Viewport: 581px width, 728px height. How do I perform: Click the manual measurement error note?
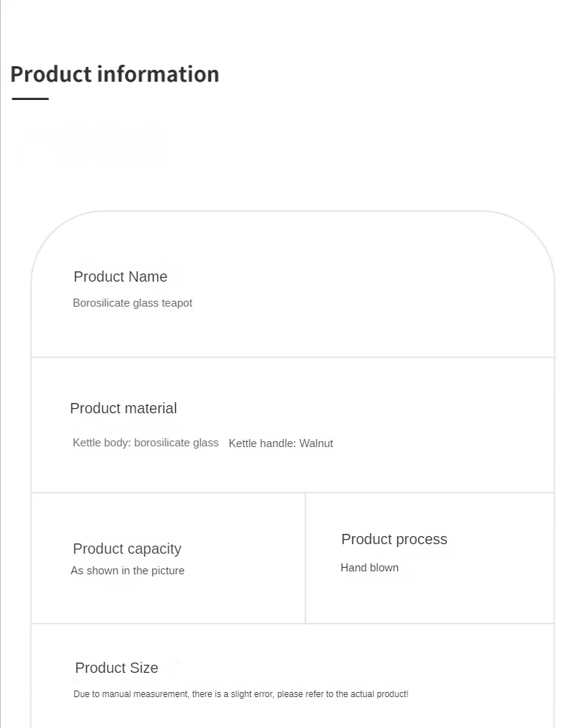[x=241, y=694]
